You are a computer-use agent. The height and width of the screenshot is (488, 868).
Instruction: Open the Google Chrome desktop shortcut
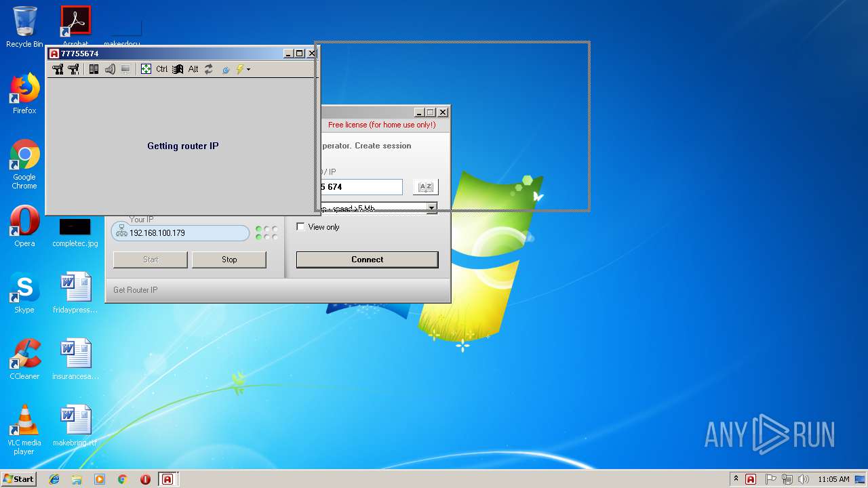coord(24,164)
